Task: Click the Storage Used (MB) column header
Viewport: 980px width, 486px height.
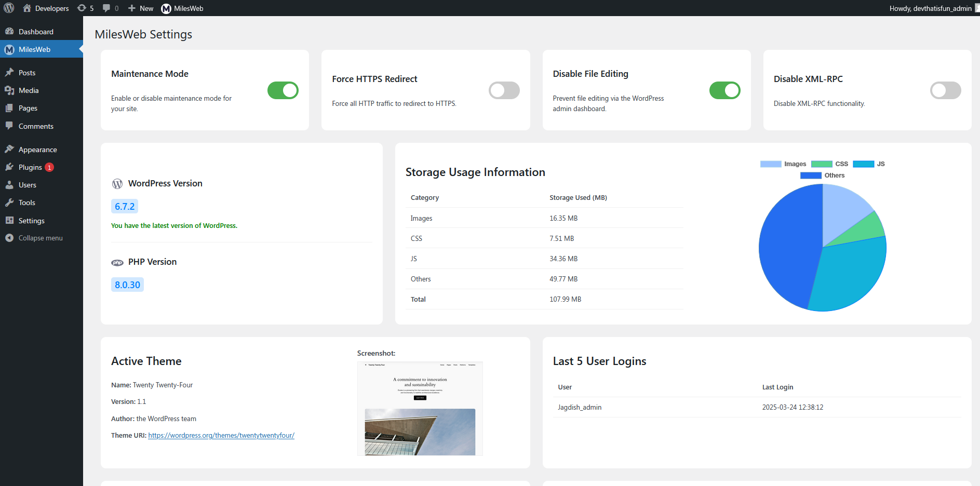Action: click(x=578, y=198)
